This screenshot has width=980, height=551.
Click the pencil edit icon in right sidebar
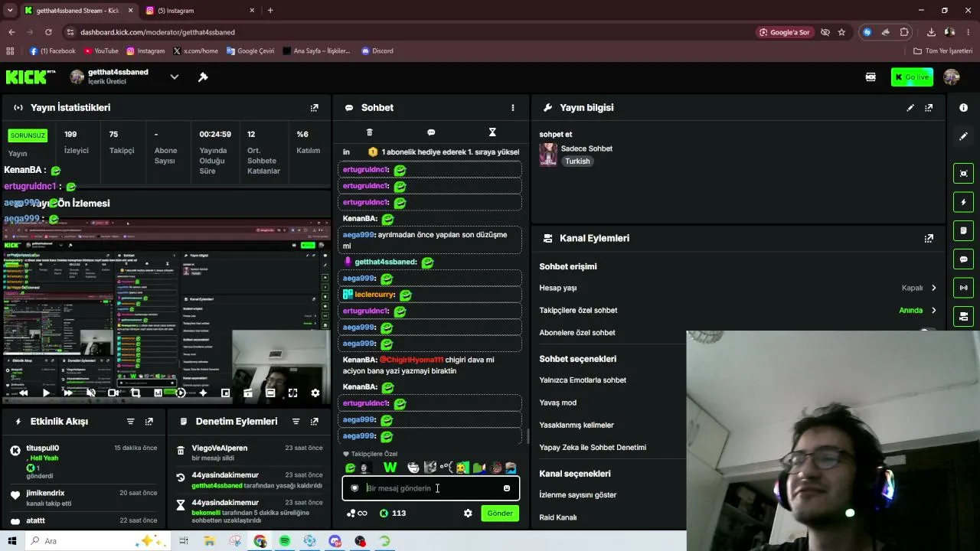(x=963, y=136)
